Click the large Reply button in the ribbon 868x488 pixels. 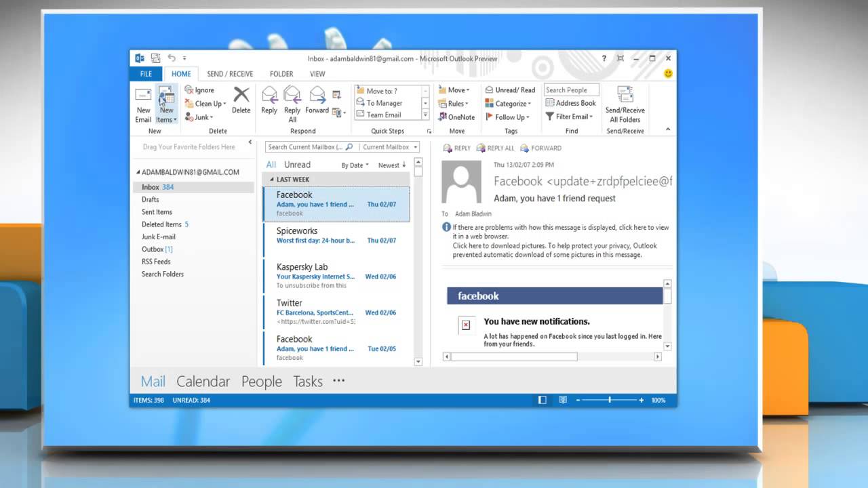coord(269,100)
